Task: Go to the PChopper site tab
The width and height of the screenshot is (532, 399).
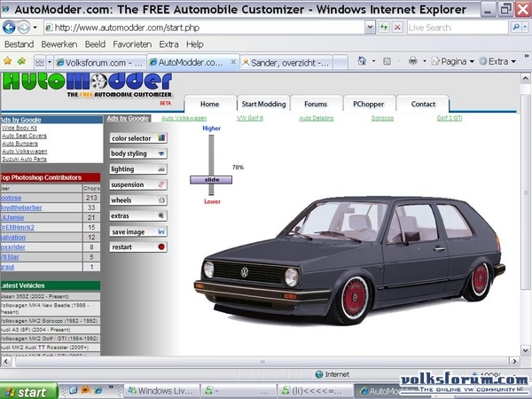Action: pyautogui.click(x=369, y=104)
